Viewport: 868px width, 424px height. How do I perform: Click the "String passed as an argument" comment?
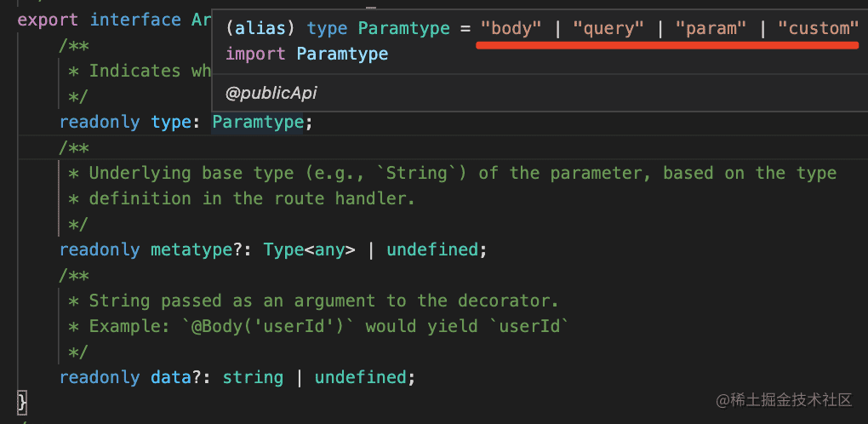323,301
